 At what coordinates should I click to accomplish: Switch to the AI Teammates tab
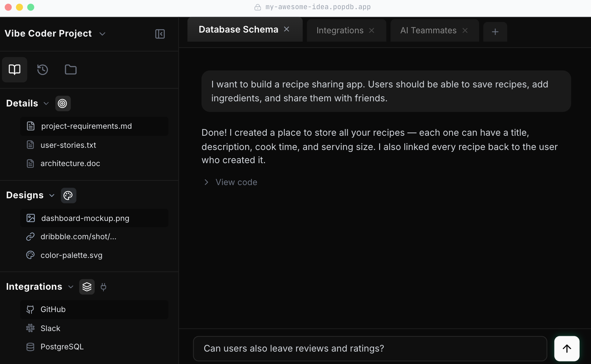tap(428, 30)
